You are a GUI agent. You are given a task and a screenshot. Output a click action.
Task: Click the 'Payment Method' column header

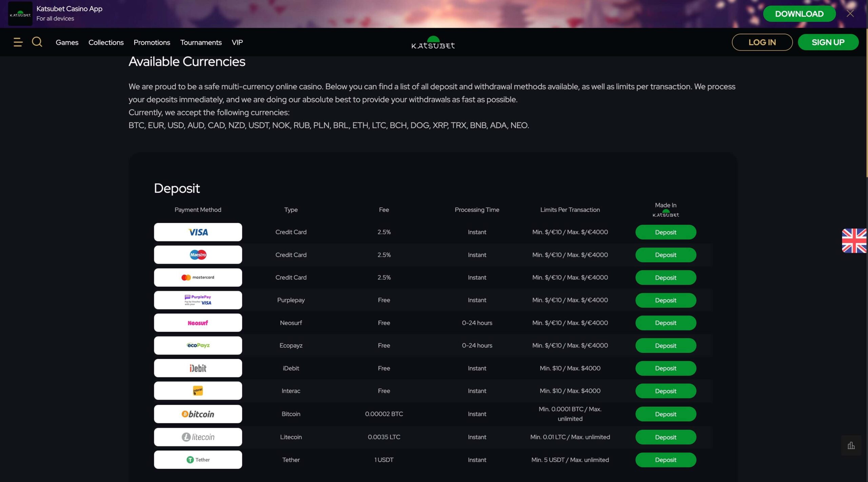pos(198,210)
